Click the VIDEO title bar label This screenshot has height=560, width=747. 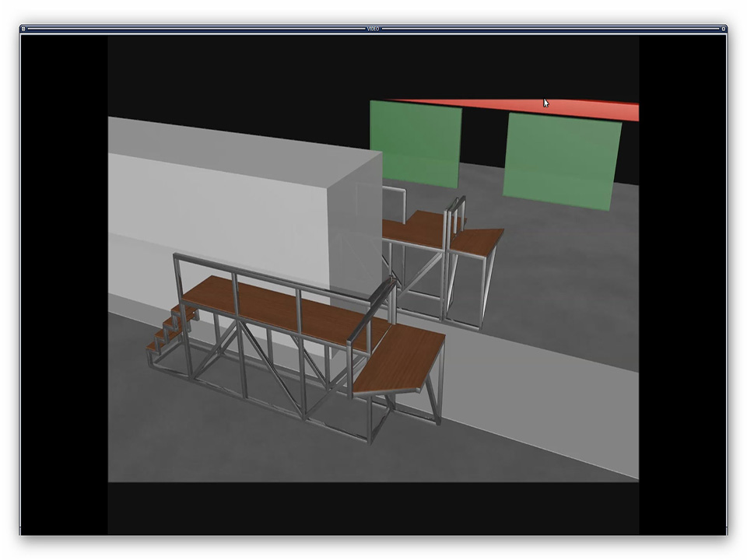coord(373,29)
